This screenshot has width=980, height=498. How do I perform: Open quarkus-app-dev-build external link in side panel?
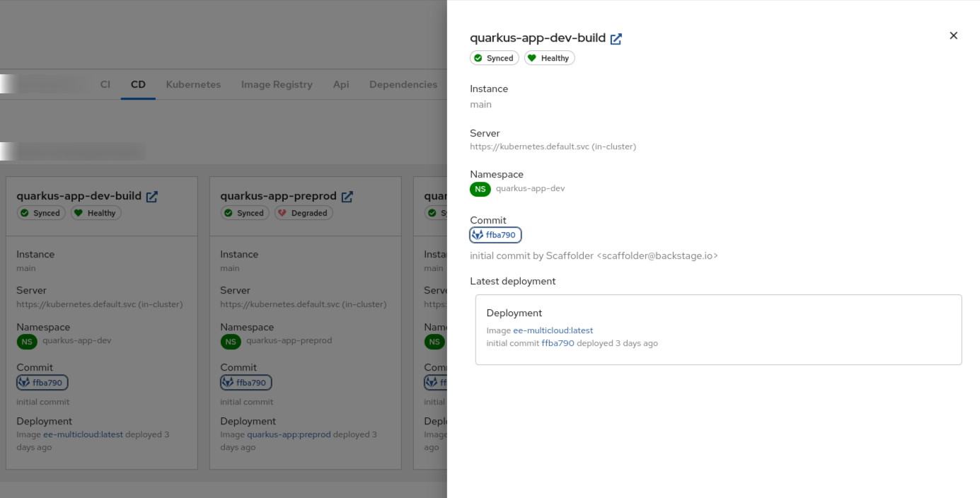coord(616,39)
